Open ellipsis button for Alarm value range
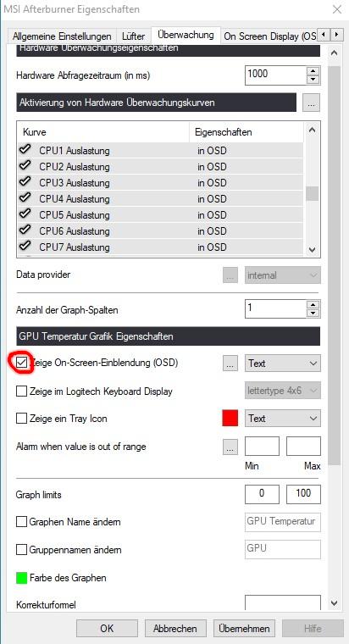349x644 pixels. (x=230, y=447)
